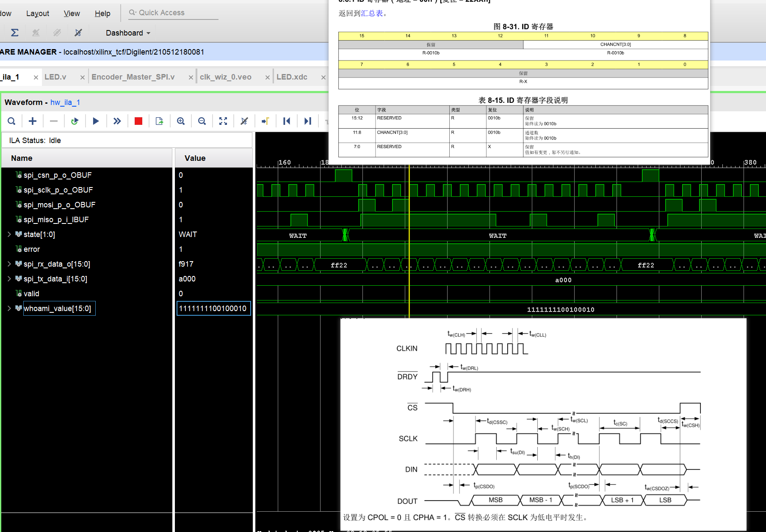Click the Run Trigger play icon
Screen dimensions: 766x532
click(96, 121)
